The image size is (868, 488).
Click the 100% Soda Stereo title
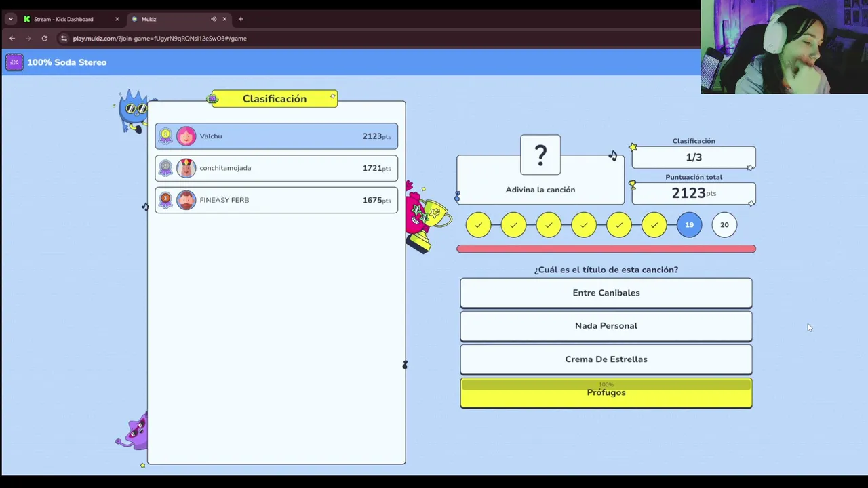coord(67,62)
